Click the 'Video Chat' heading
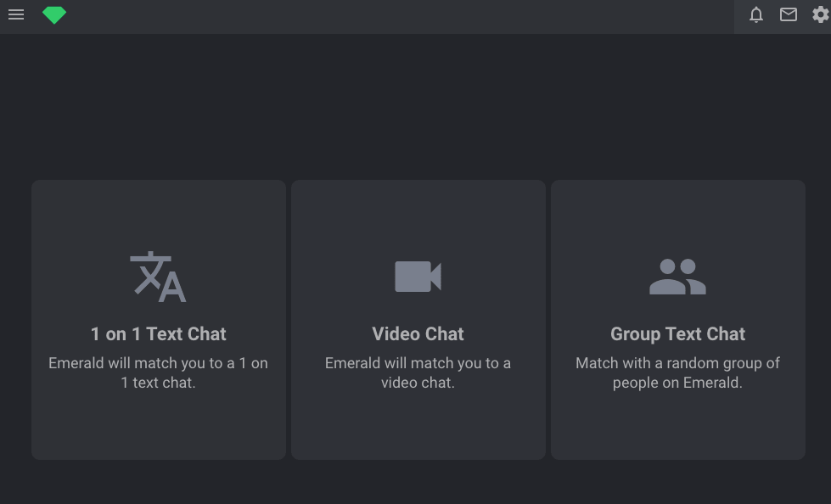 click(418, 333)
